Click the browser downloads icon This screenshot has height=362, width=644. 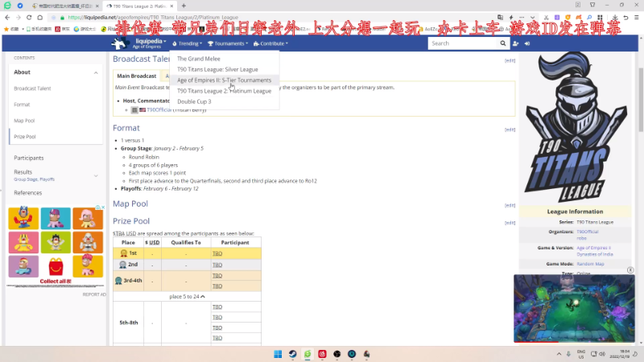615,17
